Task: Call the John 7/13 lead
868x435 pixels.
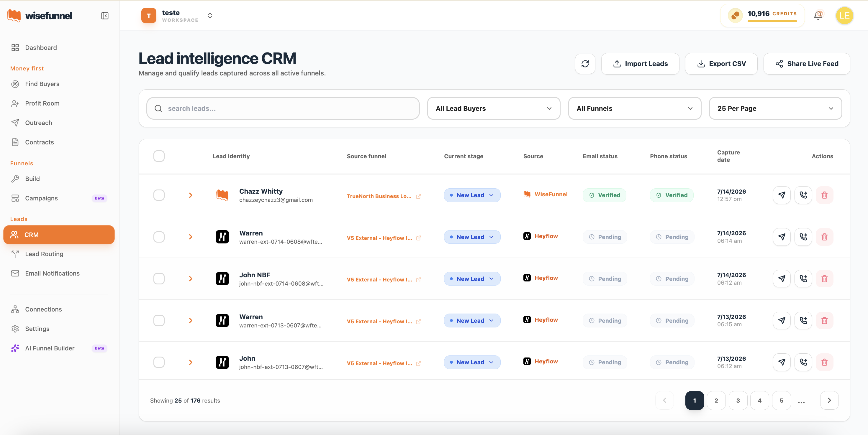Action: coord(803,362)
